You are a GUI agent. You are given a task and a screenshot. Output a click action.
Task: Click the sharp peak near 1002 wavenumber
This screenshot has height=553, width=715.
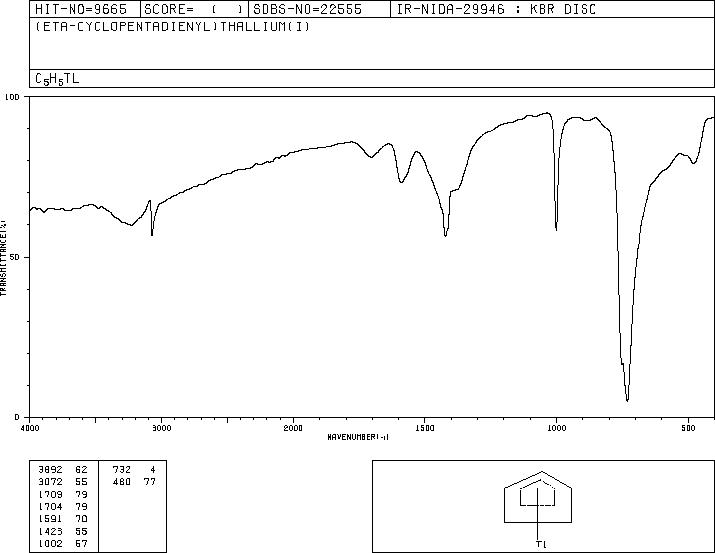(556, 228)
